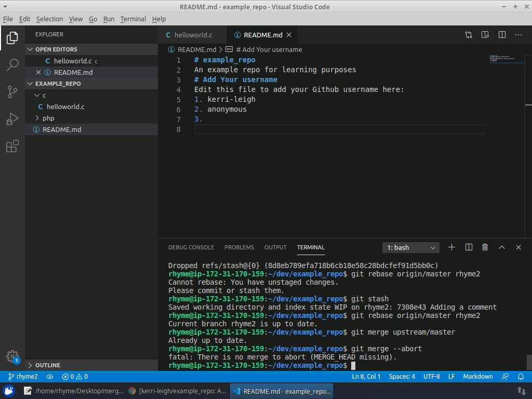
Task: Open the Search view in activity bar
Action: click(x=12, y=65)
